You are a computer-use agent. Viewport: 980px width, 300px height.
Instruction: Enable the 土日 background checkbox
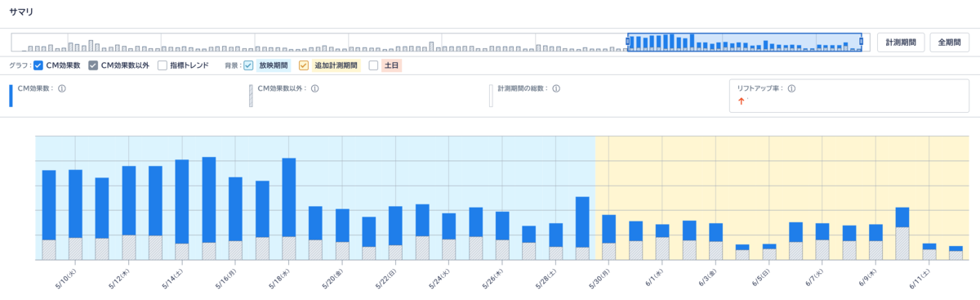coord(373,65)
